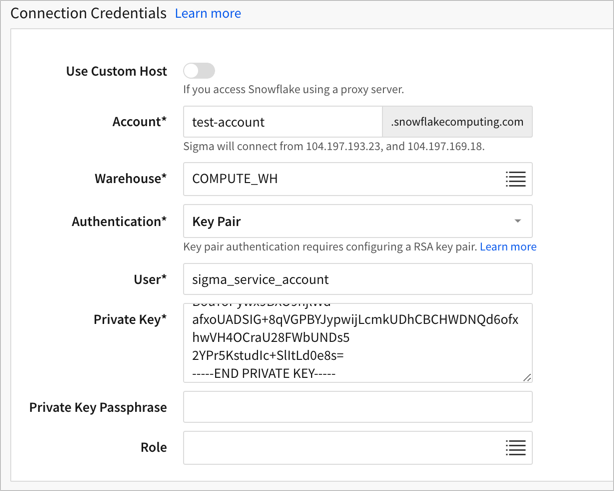Click the Warehouse field showing COMPUTE_WH
Screen dimensions: 614x491
(x=358, y=179)
